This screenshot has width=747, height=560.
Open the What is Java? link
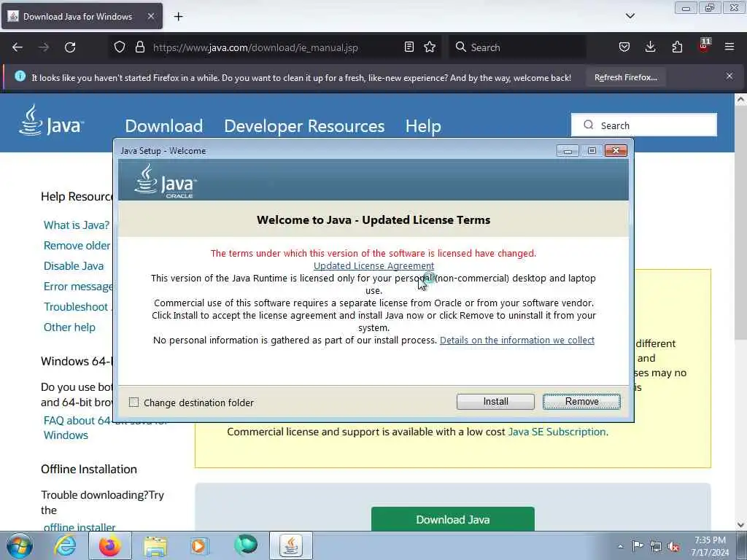[x=76, y=225]
